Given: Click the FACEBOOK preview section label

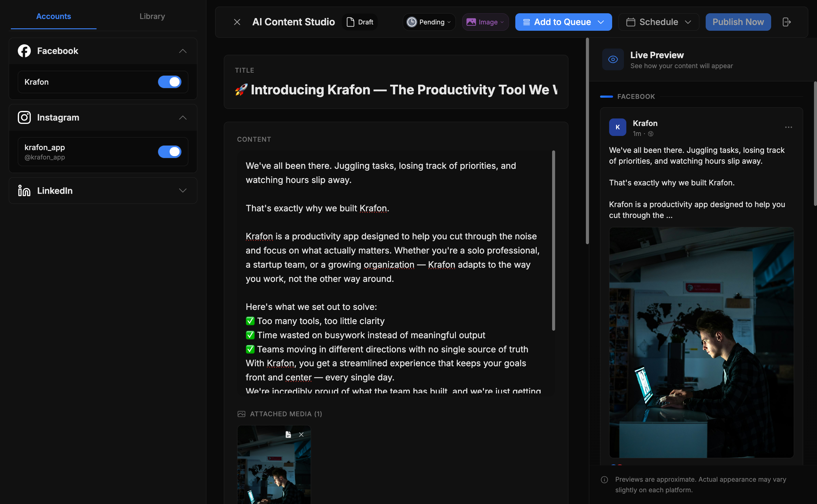Looking at the screenshot, I should [636, 96].
